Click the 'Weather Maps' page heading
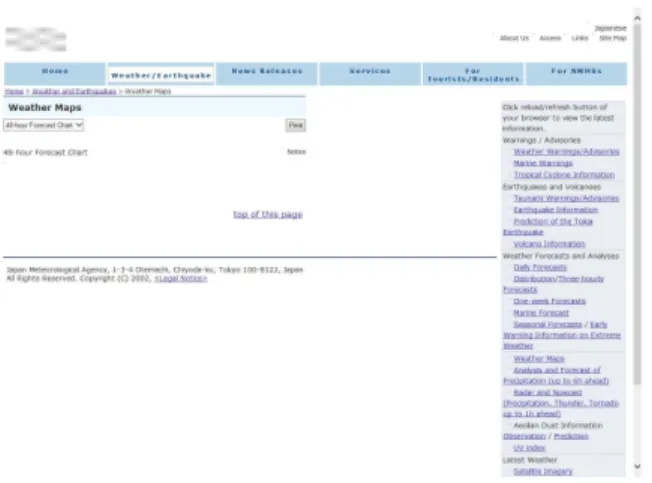 (x=45, y=108)
